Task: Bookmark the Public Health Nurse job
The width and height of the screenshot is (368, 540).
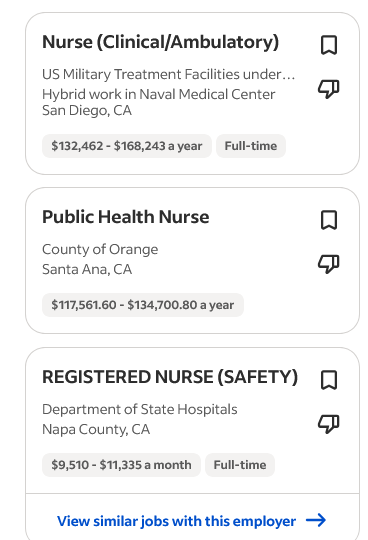Action: point(329,220)
